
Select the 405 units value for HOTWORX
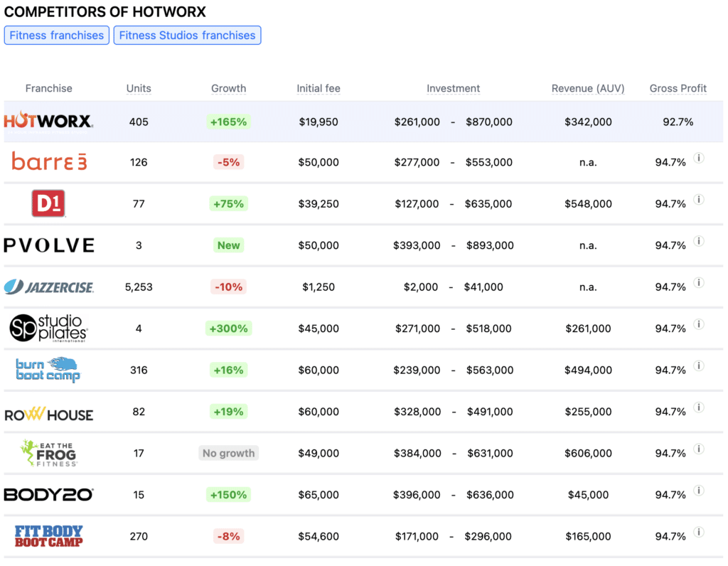[139, 122]
